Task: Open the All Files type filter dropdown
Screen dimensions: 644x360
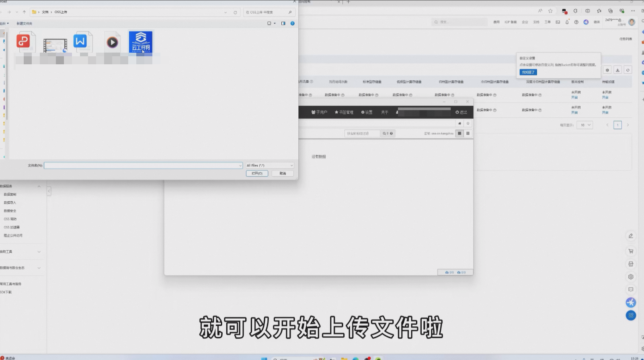Action: point(270,166)
